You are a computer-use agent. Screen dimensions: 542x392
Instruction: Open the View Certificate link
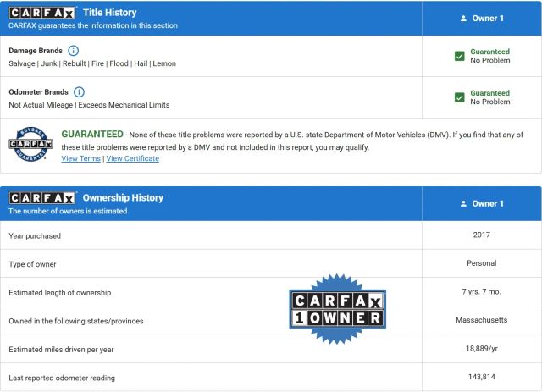[133, 158]
